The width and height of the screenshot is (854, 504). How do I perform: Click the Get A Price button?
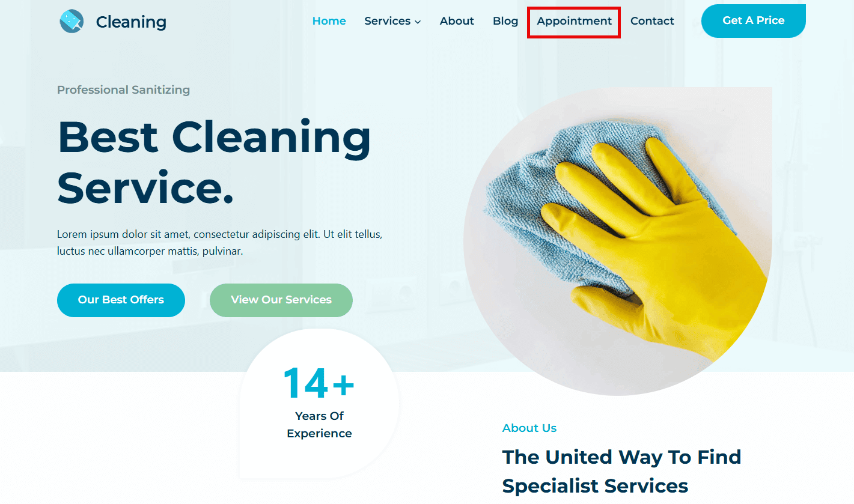[x=754, y=21]
